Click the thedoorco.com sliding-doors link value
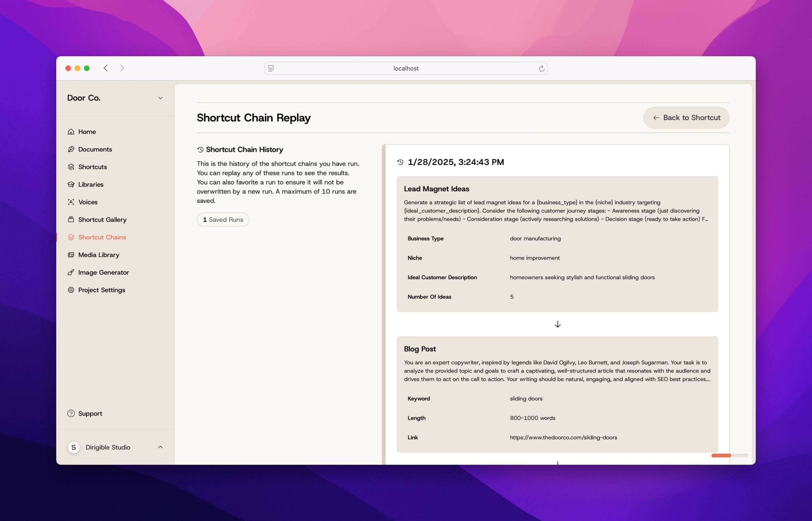812x521 pixels. point(563,437)
